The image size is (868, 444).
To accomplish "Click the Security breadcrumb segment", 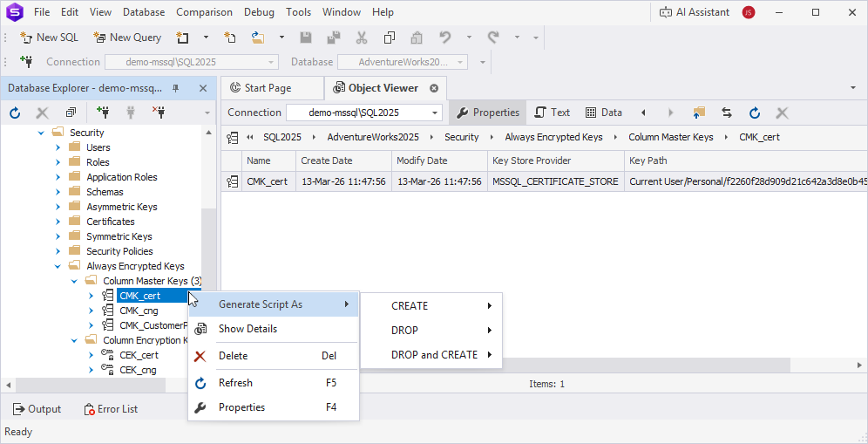I will (462, 137).
